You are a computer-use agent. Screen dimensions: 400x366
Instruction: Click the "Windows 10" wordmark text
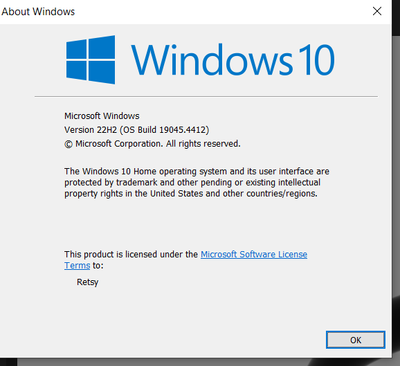click(x=233, y=60)
